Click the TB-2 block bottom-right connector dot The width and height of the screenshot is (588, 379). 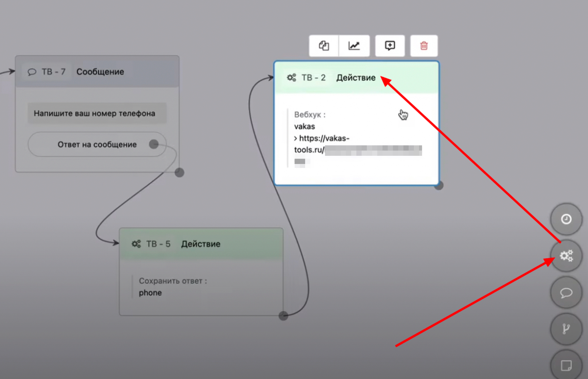point(439,186)
